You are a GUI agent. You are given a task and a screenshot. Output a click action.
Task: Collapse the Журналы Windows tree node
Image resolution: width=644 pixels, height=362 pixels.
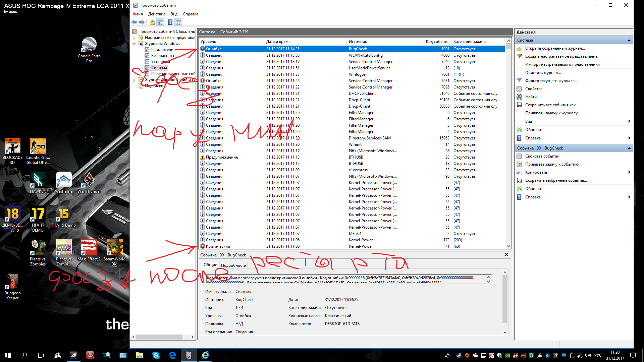(x=134, y=44)
